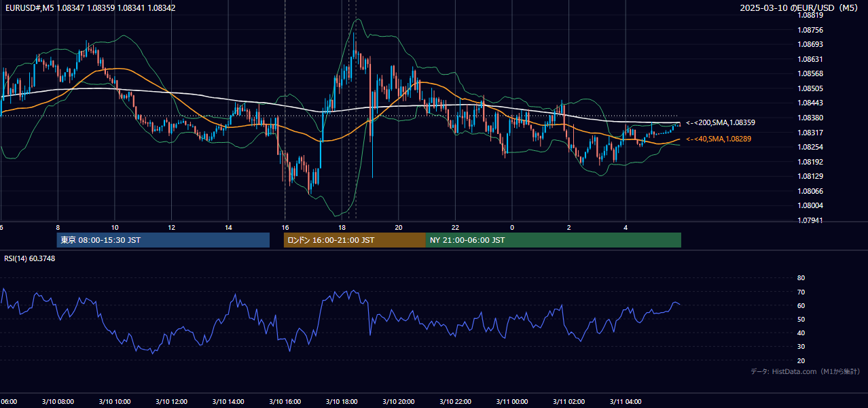Click the EURUSD#,M5 symbol title

29,7
